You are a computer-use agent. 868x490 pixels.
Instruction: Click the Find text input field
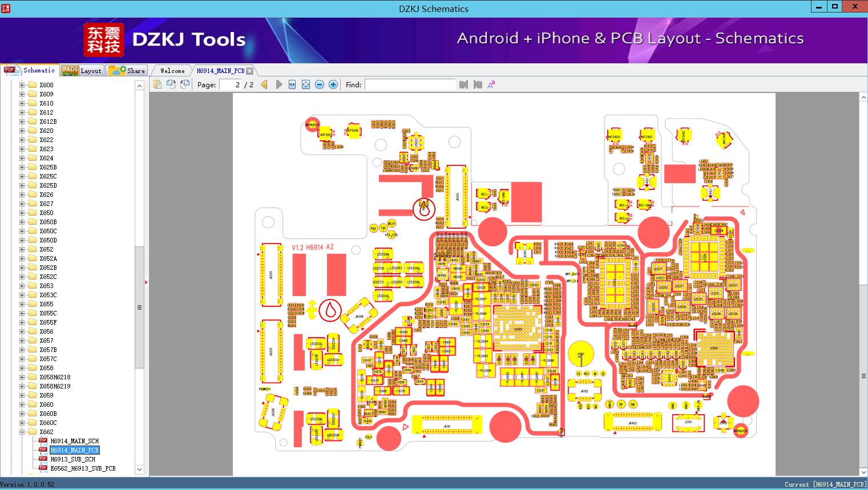pos(410,84)
